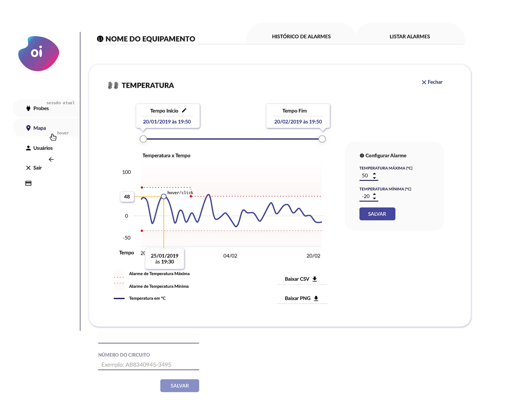Click the pencil edit icon on Tempo Início
This screenshot has width=512, height=420.
tap(184, 110)
